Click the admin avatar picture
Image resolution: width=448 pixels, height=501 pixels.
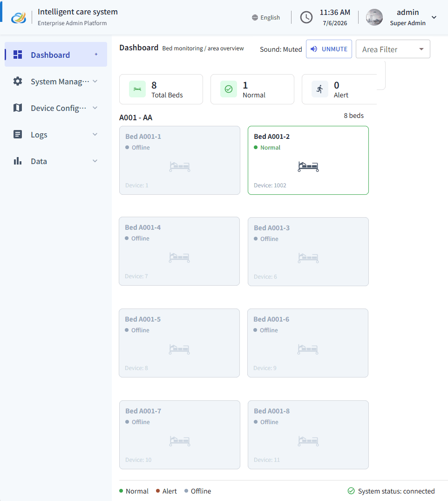click(x=374, y=17)
